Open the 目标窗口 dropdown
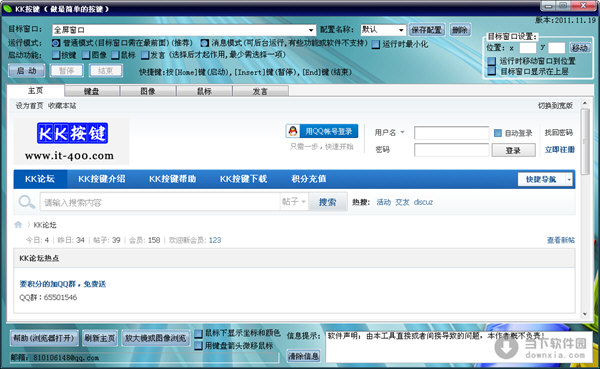The image size is (600, 369). 311,30
